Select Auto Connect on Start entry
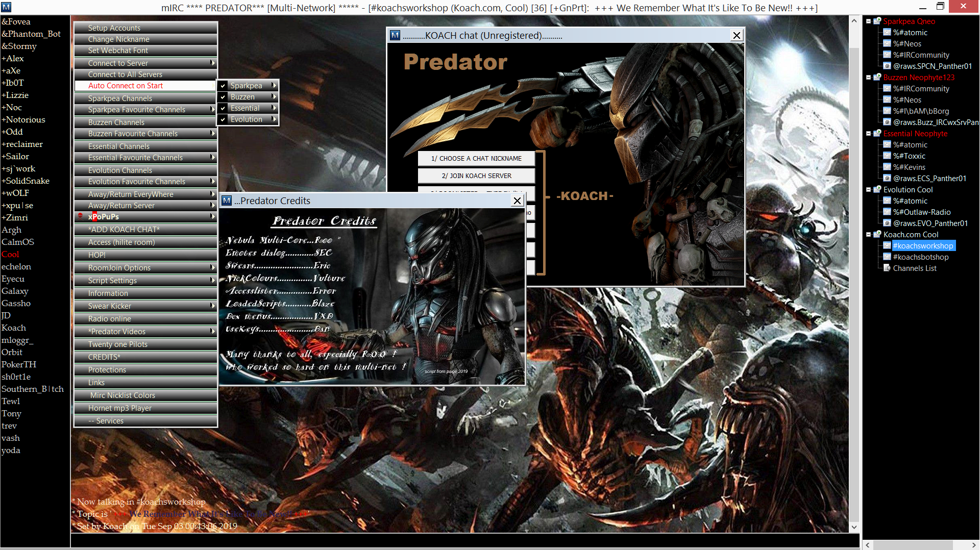This screenshot has width=980, height=550. pos(145,86)
